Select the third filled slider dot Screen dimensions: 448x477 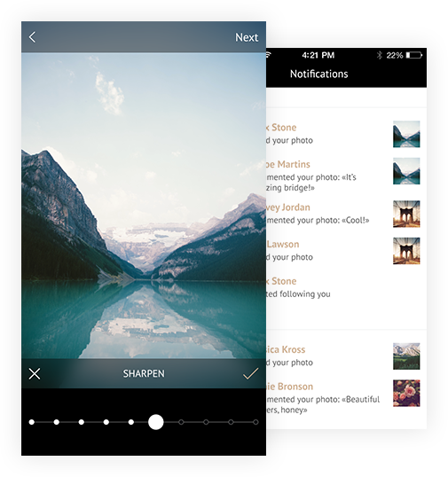82,422
